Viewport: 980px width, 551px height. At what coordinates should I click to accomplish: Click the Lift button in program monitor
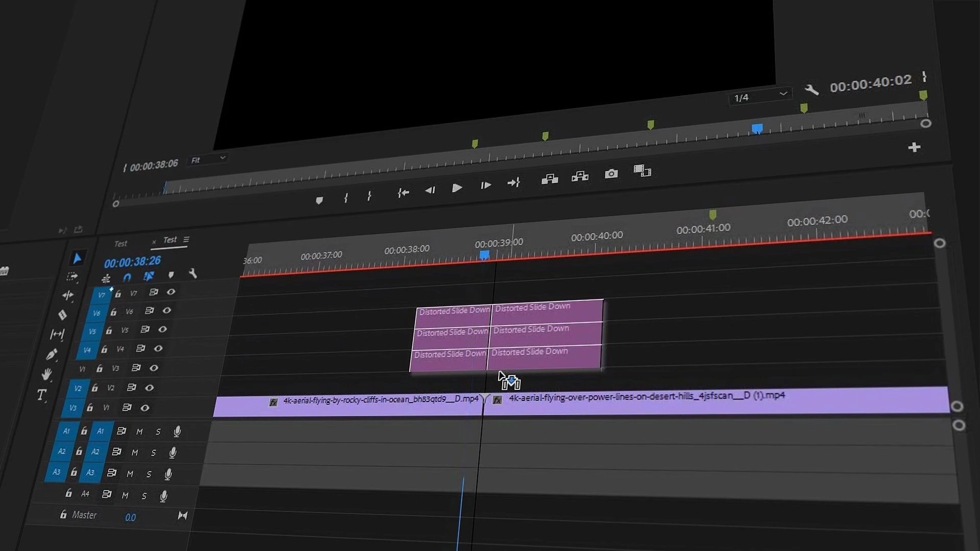click(x=549, y=179)
